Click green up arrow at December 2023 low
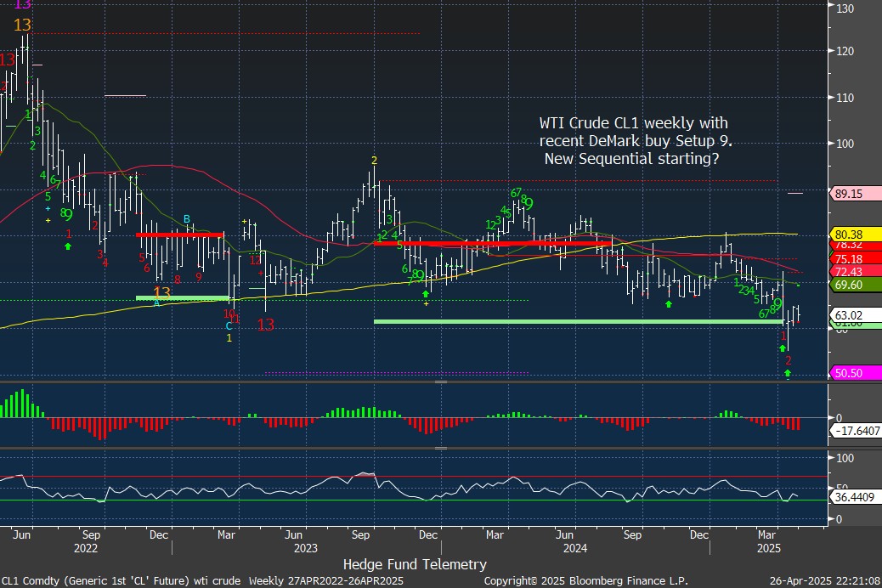This screenshot has width=882, height=588. click(426, 294)
